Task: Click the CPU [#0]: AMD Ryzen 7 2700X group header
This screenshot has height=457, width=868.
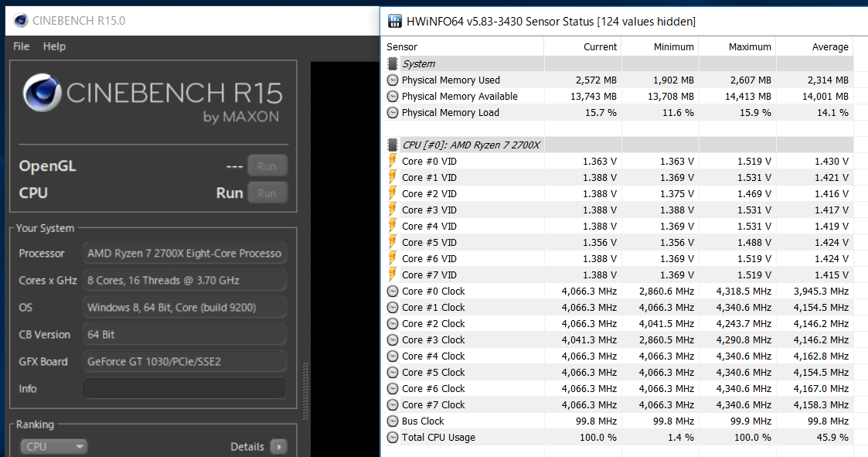Action: click(x=471, y=145)
